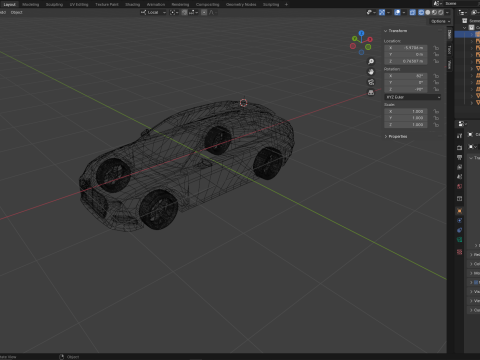480x360 pixels.
Task: Open the Properties editor type dropdown
Action: 462,124
